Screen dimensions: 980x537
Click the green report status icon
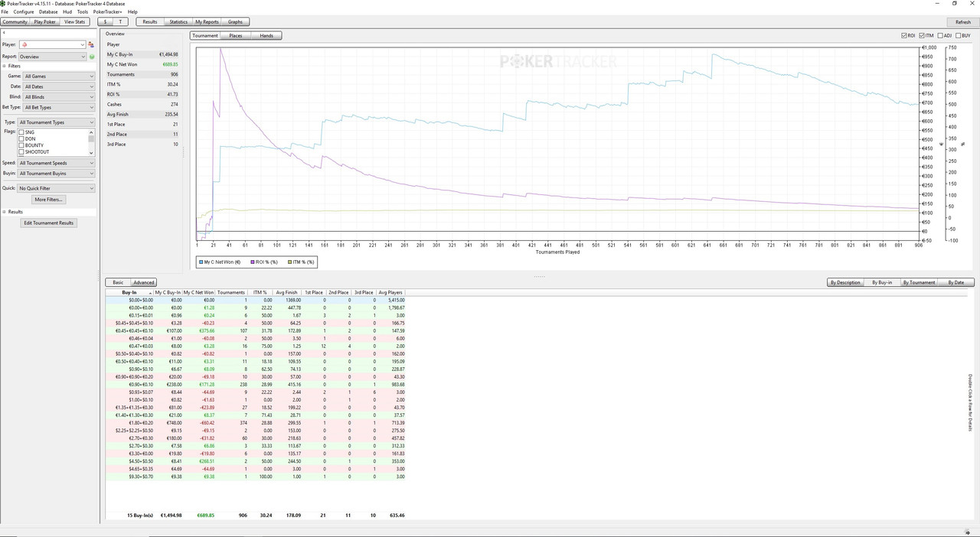92,57
